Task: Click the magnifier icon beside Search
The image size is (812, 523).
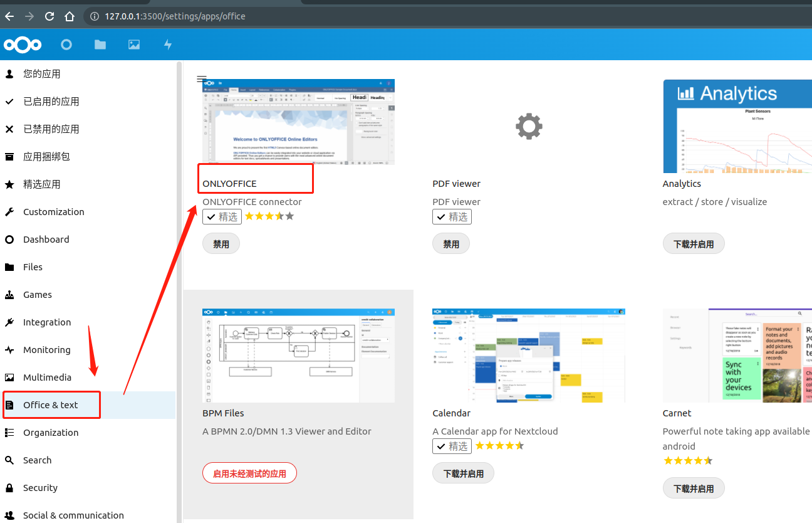Action: pos(9,460)
